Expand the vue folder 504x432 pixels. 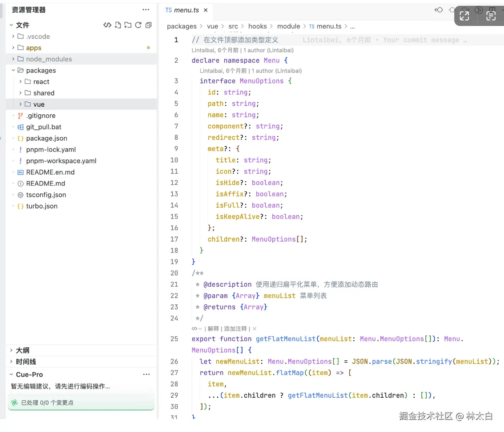(x=21, y=104)
